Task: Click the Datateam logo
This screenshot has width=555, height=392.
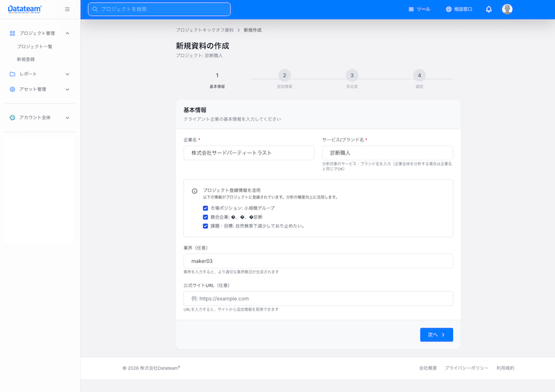Action: (x=24, y=9)
